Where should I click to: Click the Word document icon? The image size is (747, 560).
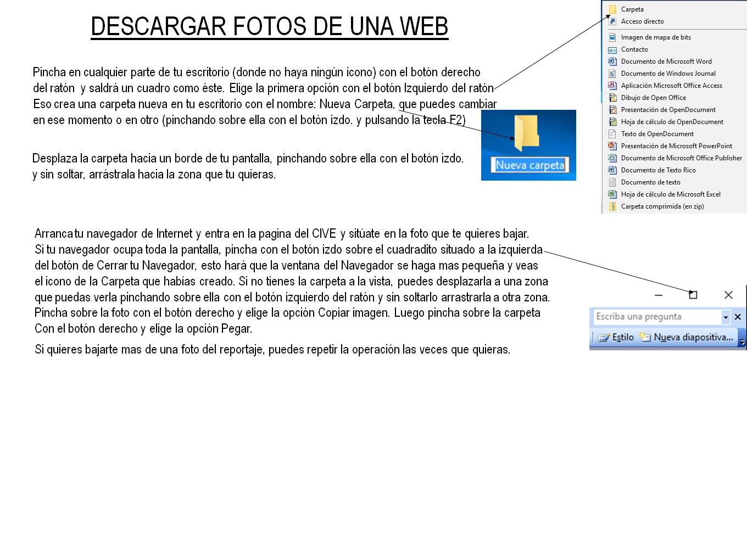(x=612, y=61)
